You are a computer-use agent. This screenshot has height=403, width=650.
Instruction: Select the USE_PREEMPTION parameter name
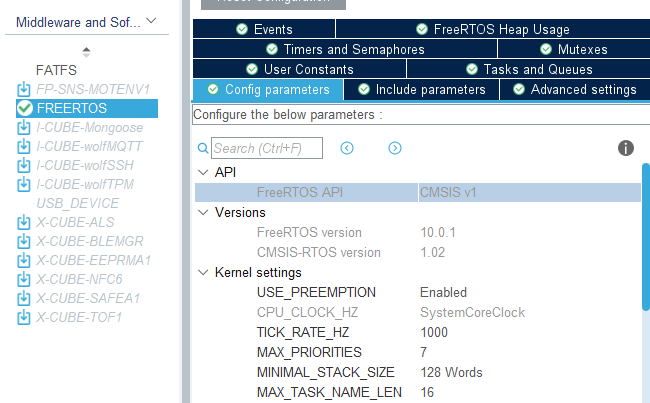tap(316, 292)
